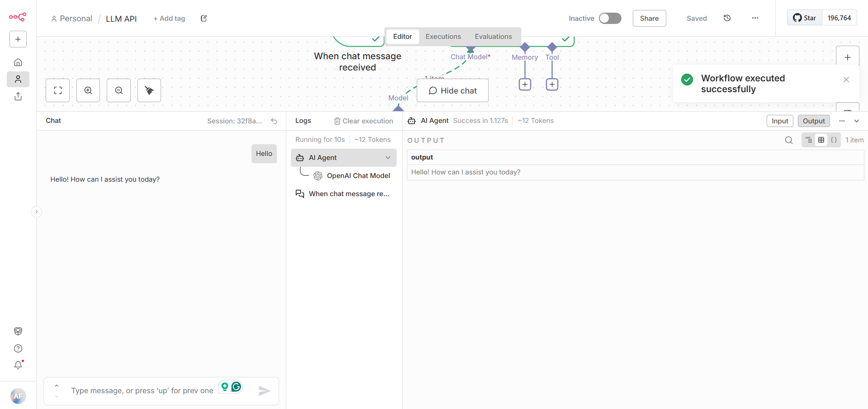Open the Personal project icon in the sidebar
Screen dimensions: 868x409
coord(18,80)
